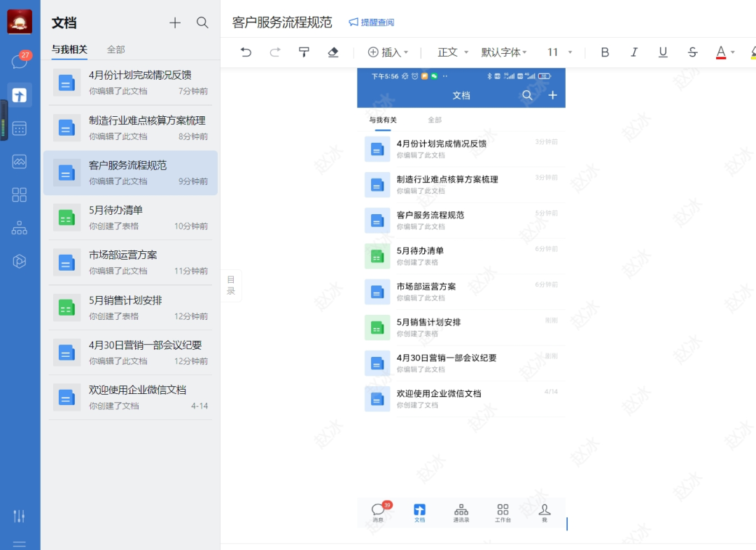
Task: Open the 插入 insert dropdown
Action: point(389,52)
